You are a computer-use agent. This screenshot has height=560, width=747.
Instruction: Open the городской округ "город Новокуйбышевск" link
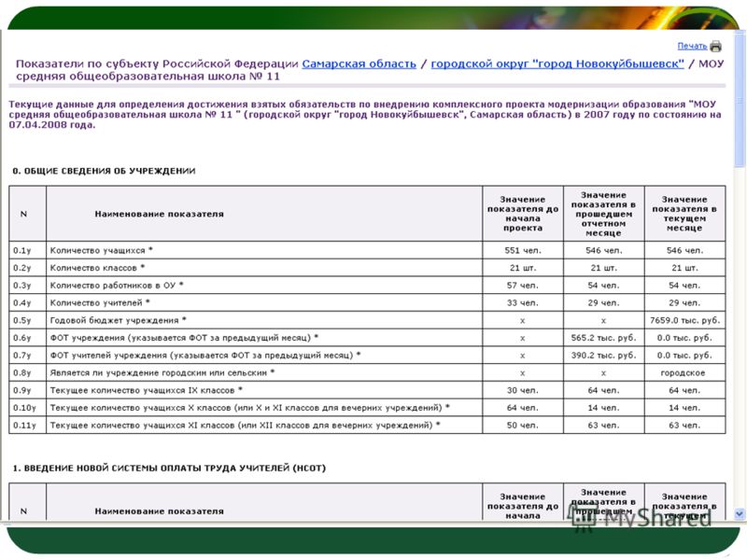pyautogui.click(x=557, y=63)
